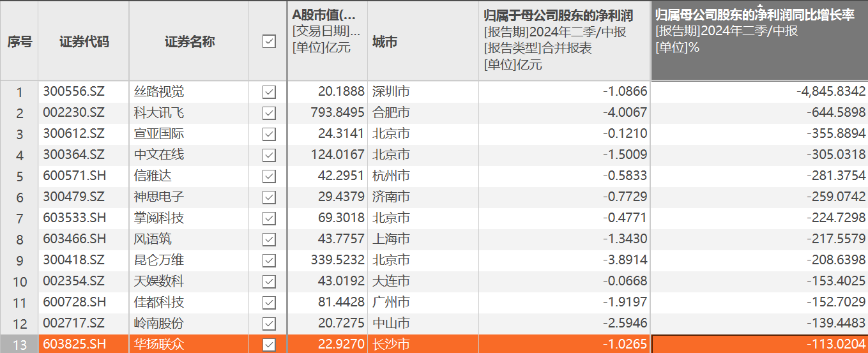
Task: Click the security name 佳都科技
Action: (x=159, y=303)
